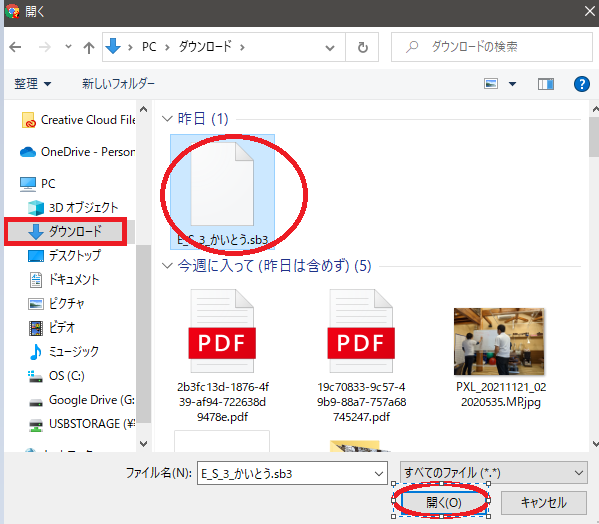Toggle the preview pane icon
Image resolution: width=599 pixels, height=524 pixels.
coord(546,84)
